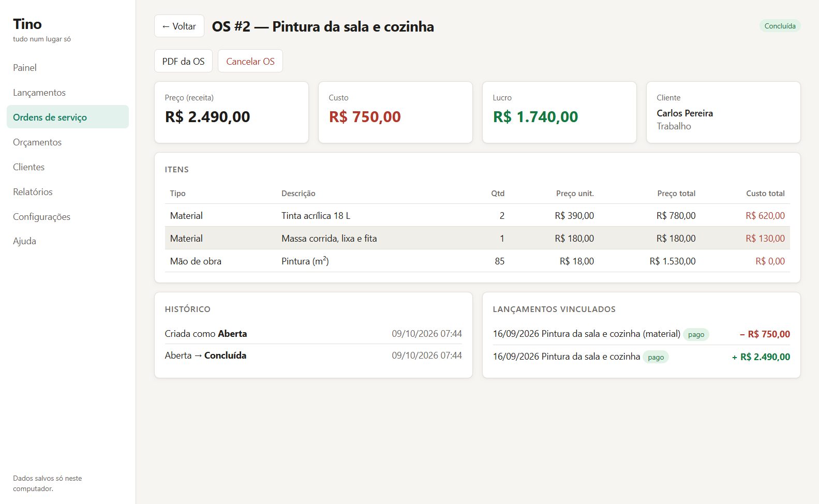819x504 pixels.
Task: Open Painel in the sidebar
Action: [68, 68]
